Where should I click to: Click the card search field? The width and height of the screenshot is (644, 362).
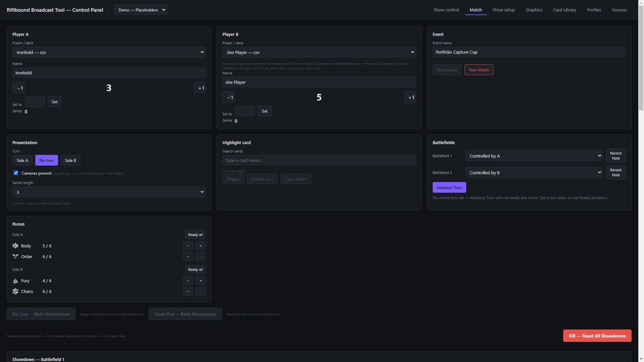pyautogui.click(x=319, y=160)
